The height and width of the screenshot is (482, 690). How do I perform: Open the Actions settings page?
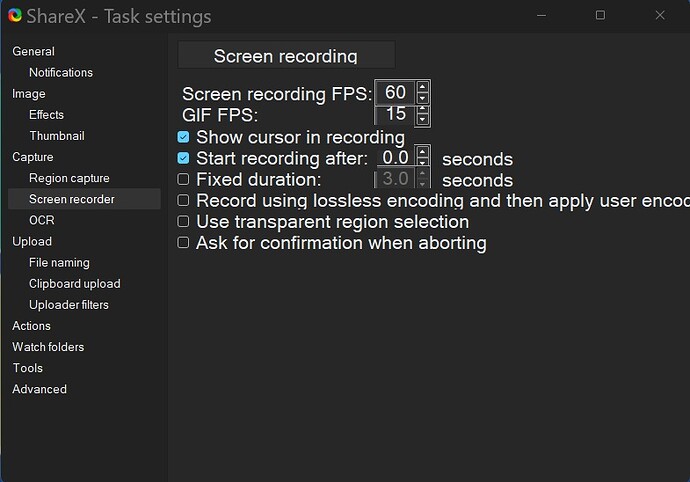31,326
